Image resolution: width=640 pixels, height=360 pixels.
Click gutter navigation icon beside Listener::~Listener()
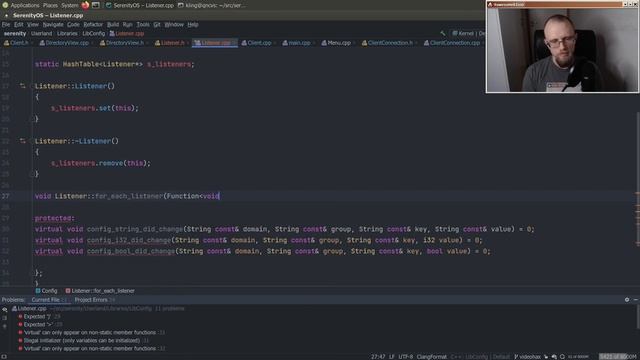click(x=22, y=141)
